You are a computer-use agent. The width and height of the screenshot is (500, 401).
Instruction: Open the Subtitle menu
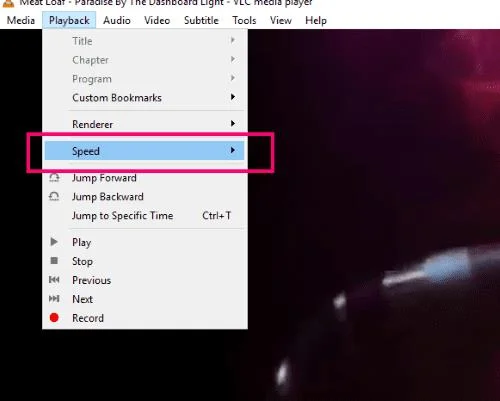coord(201,20)
